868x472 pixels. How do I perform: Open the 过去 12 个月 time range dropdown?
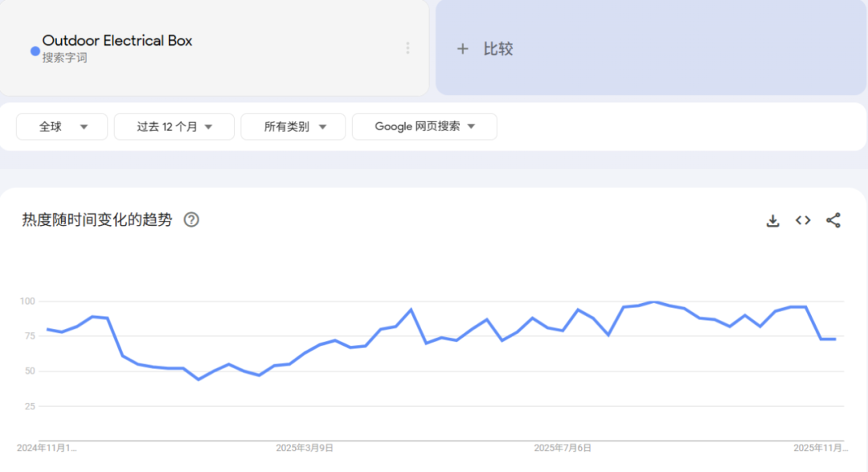pyautogui.click(x=174, y=126)
